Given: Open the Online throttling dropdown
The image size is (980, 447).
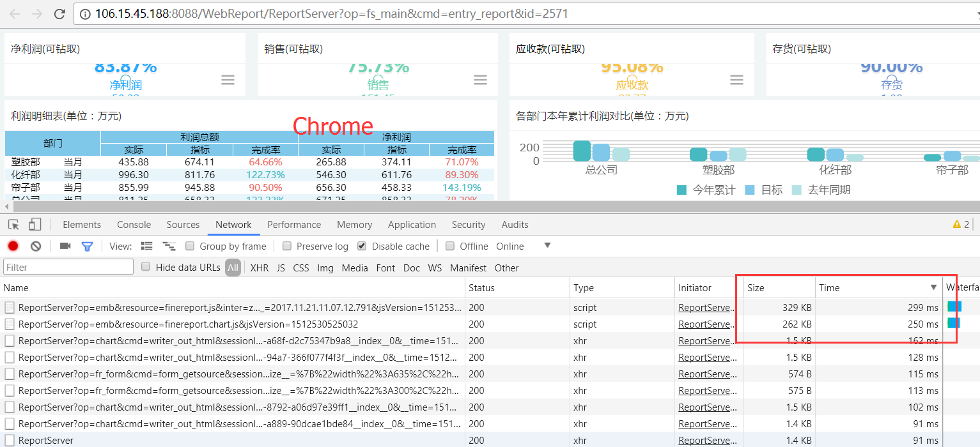Looking at the screenshot, I should coord(523,246).
